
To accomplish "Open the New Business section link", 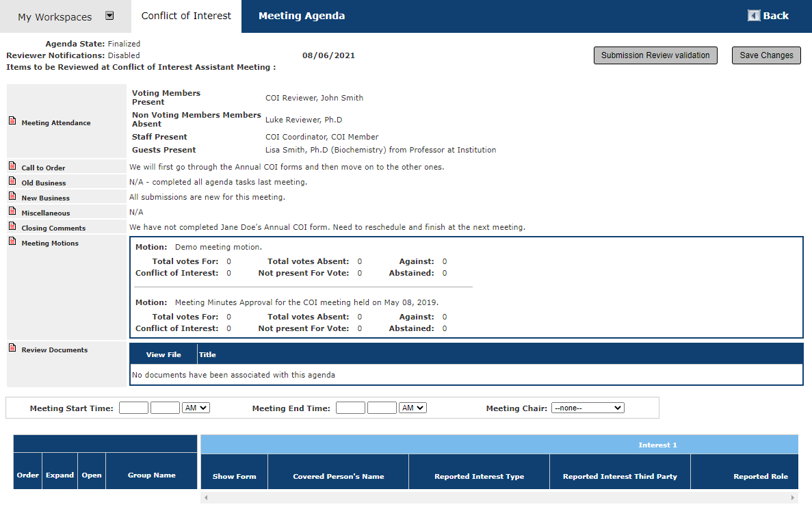I will click(x=46, y=198).
